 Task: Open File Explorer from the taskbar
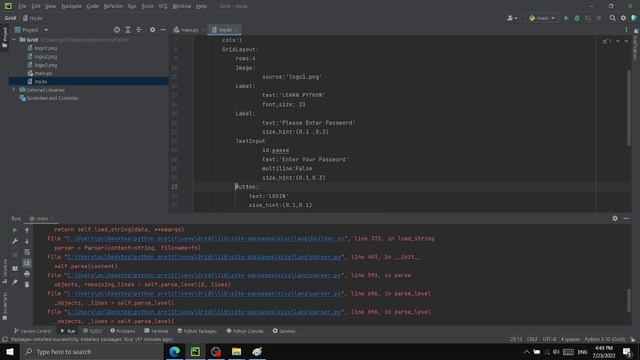point(236,351)
